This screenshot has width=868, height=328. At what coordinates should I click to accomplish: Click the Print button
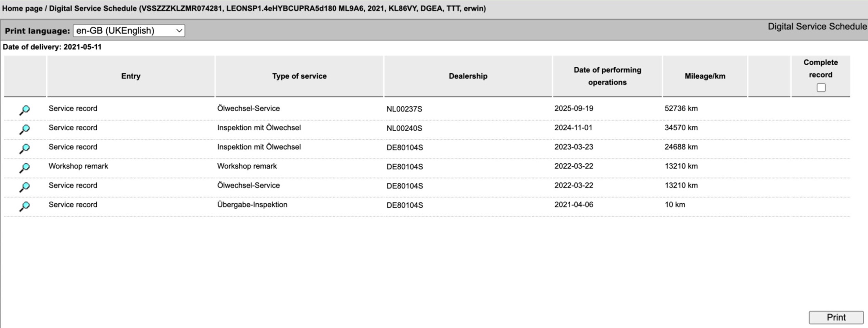(x=836, y=317)
